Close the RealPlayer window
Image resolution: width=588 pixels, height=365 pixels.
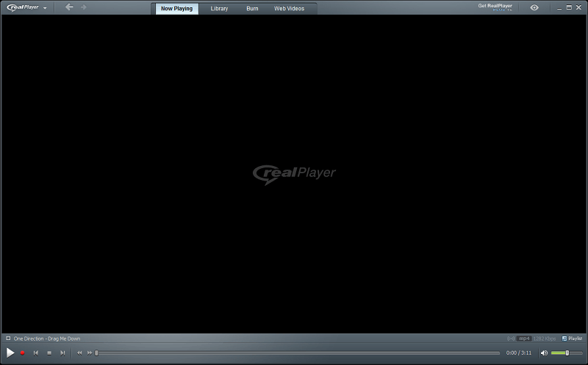click(x=578, y=7)
